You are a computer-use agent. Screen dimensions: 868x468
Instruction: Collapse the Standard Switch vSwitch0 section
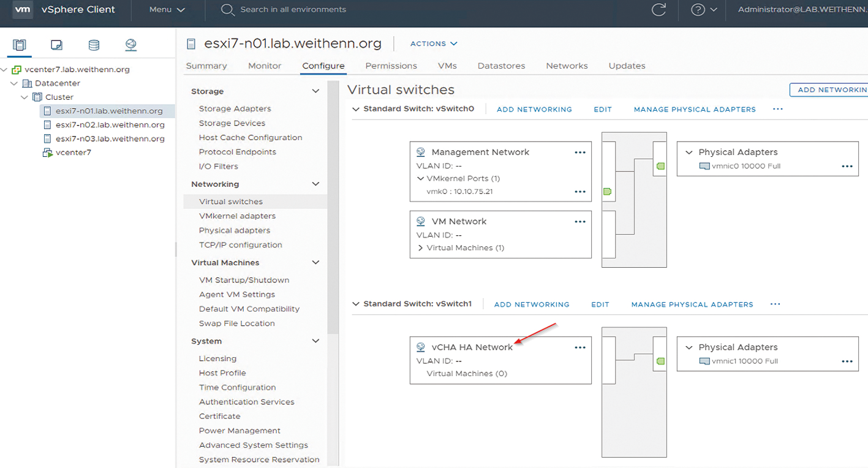click(x=357, y=109)
